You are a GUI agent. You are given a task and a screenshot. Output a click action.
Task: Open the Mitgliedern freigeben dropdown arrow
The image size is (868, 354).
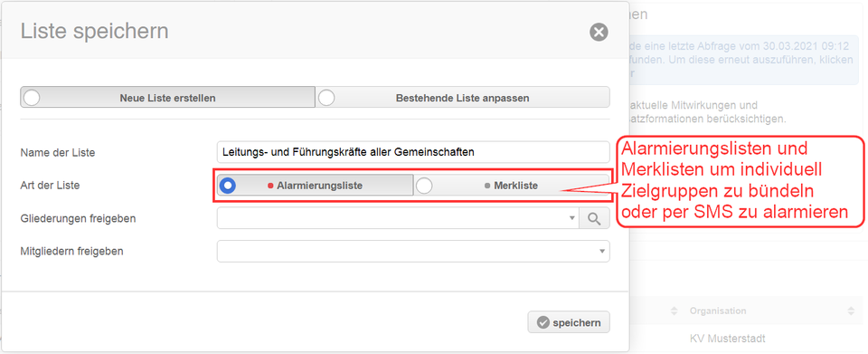pyautogui.click(x=602, y=251)
